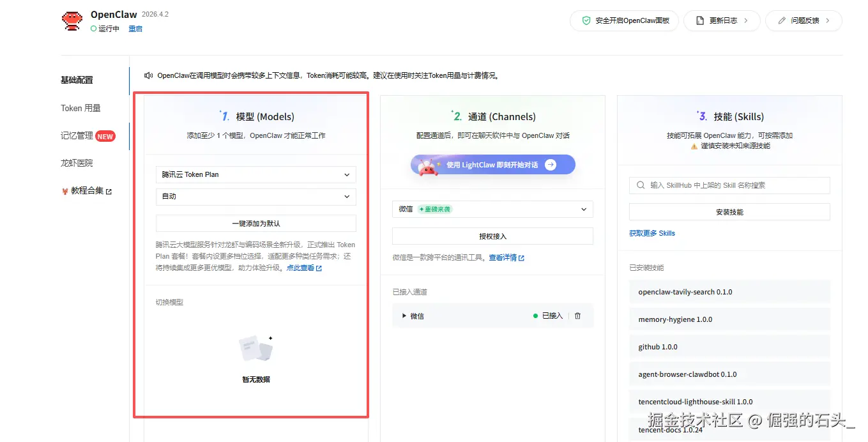Open the 微信 channel type dropdown
Viewport: 868px width, 442px height.
[x=492, y=209]
